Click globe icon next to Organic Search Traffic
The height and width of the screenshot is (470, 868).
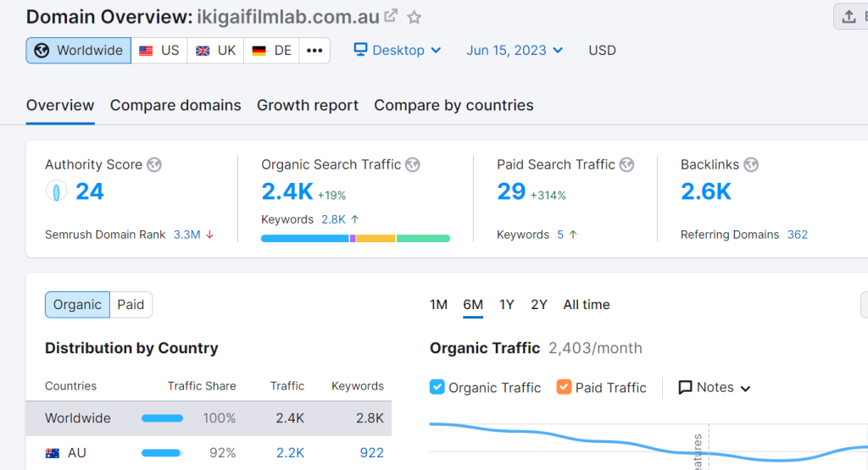tap(413, 165)
